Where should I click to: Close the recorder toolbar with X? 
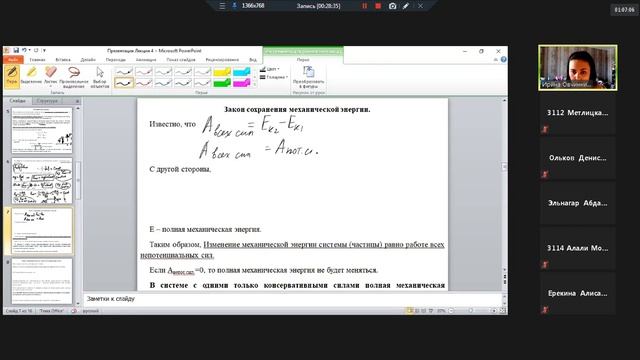[x=420, y=6]
